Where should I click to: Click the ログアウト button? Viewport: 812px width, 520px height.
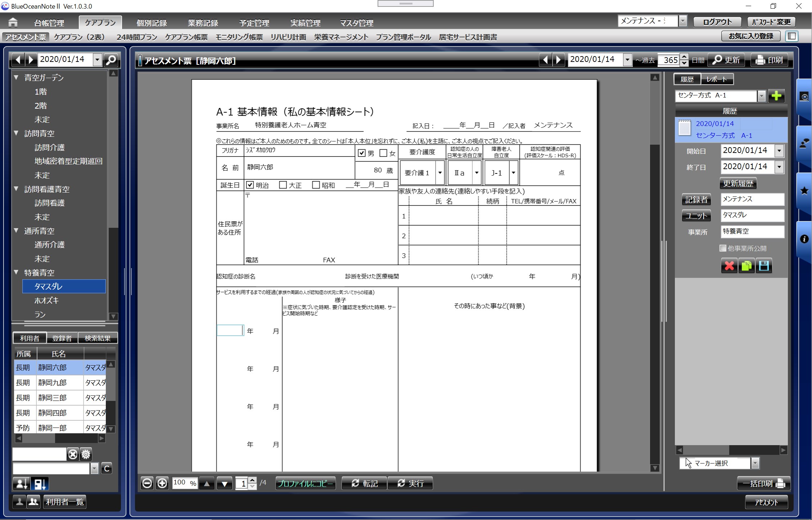click(717, 22)
